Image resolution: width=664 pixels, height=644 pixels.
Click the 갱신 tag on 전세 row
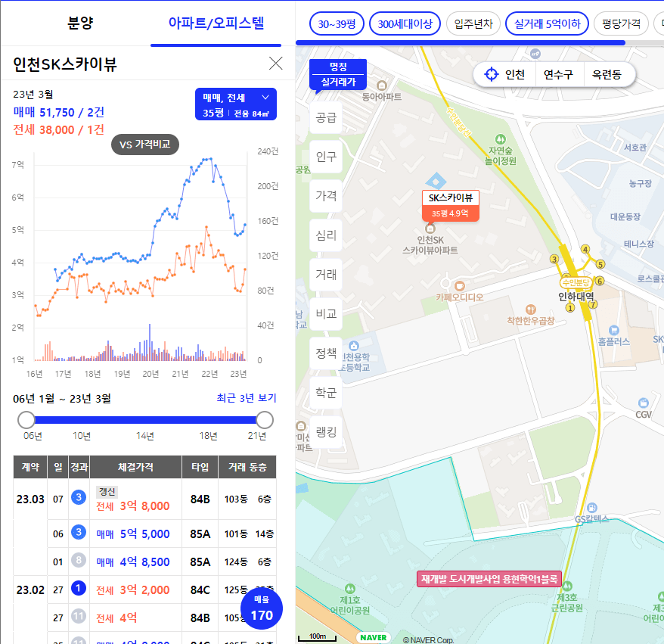click(x=107, y=491)
